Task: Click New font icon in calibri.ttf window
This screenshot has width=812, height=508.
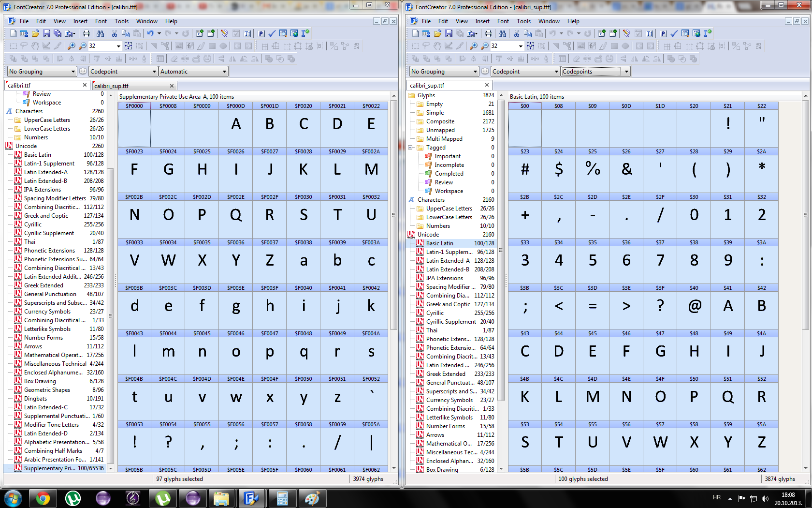Action: pos(13,33)
